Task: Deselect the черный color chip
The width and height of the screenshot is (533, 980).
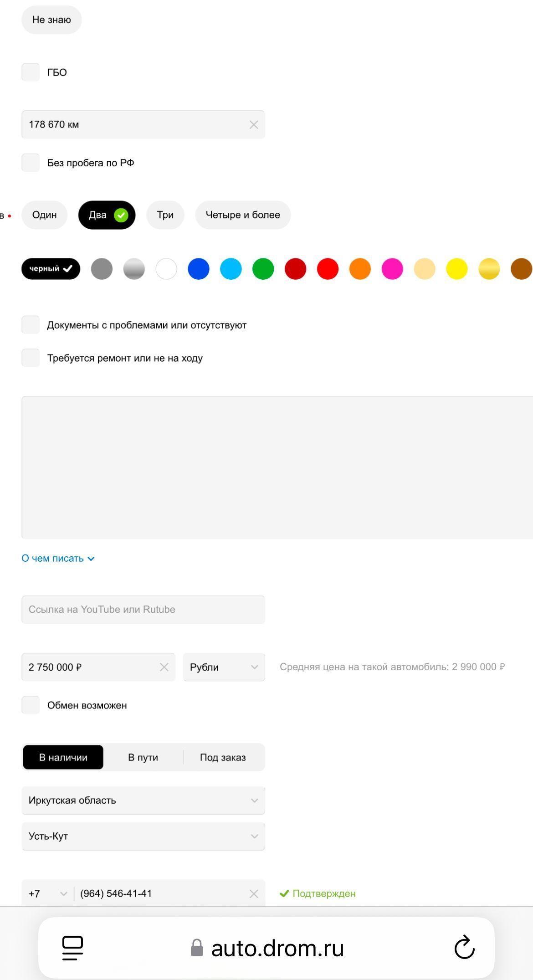Action: [x=51, y=269]
